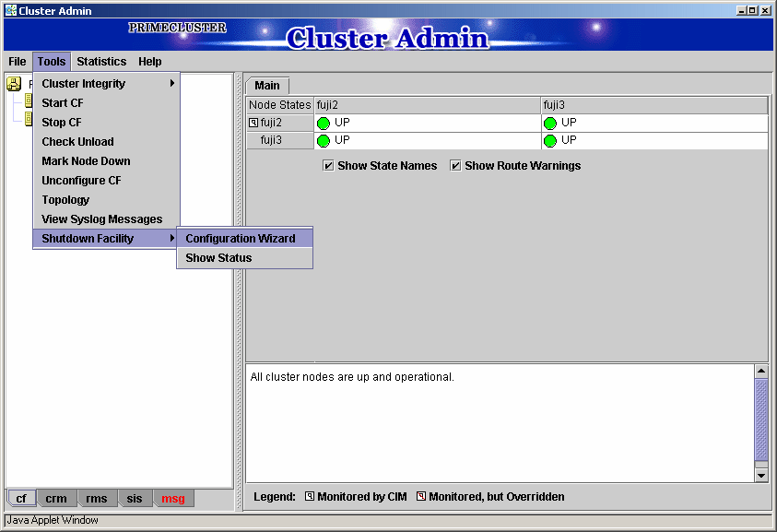The width and height of the screenshot is (777, 532).
Task: Expand the Cluster Integrity submenu arrow
Action: tap(172, 83)
